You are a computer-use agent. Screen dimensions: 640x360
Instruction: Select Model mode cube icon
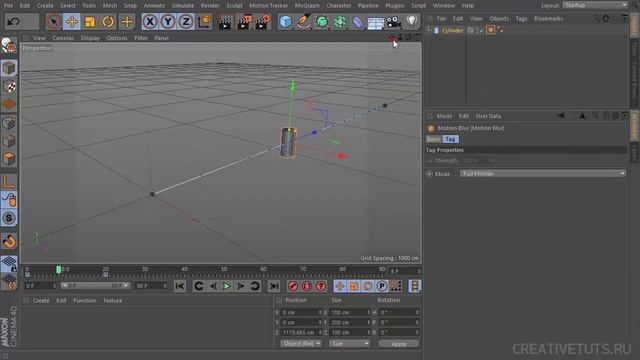(x=9, y=68)
